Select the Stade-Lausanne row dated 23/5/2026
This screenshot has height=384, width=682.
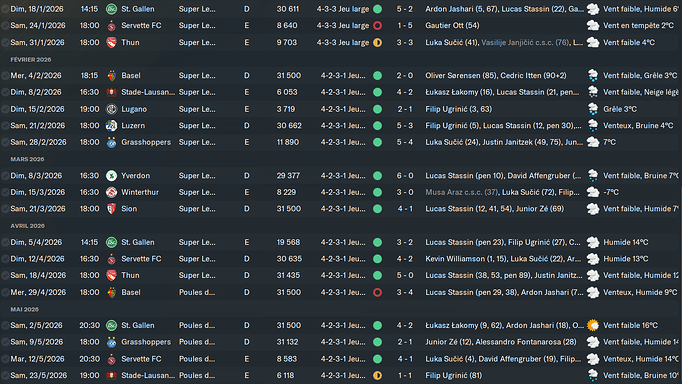(341, 375)
